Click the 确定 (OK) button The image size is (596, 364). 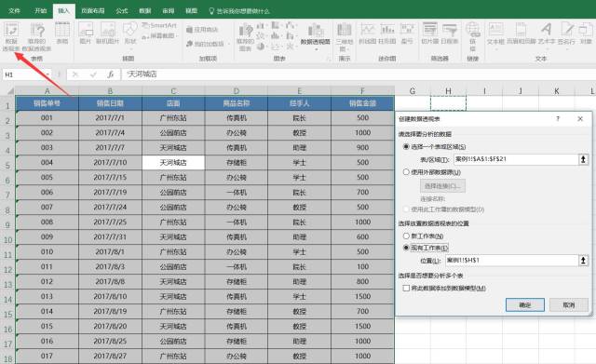tap(525, 304)
